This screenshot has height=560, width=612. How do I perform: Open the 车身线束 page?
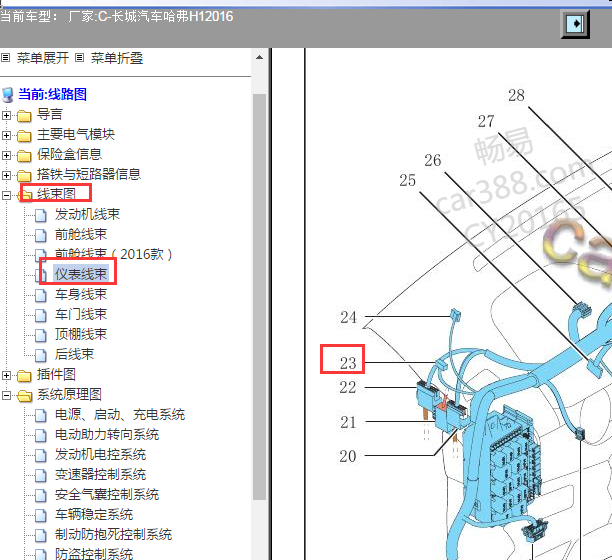(81, 294)
